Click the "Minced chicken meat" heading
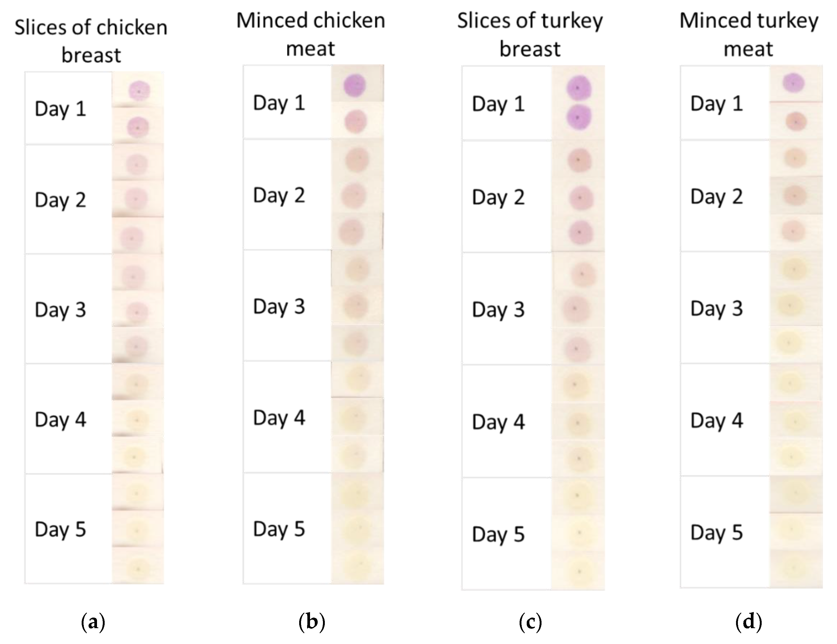 (311, 35)
